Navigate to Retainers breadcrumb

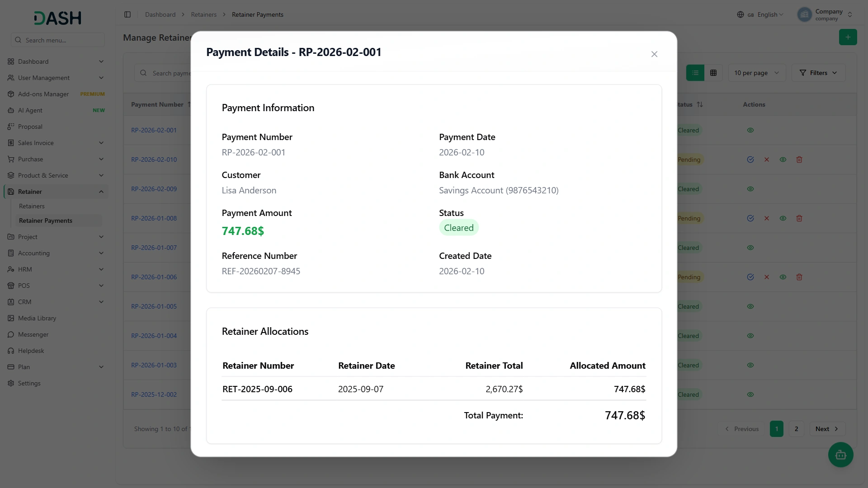point(203,14)
